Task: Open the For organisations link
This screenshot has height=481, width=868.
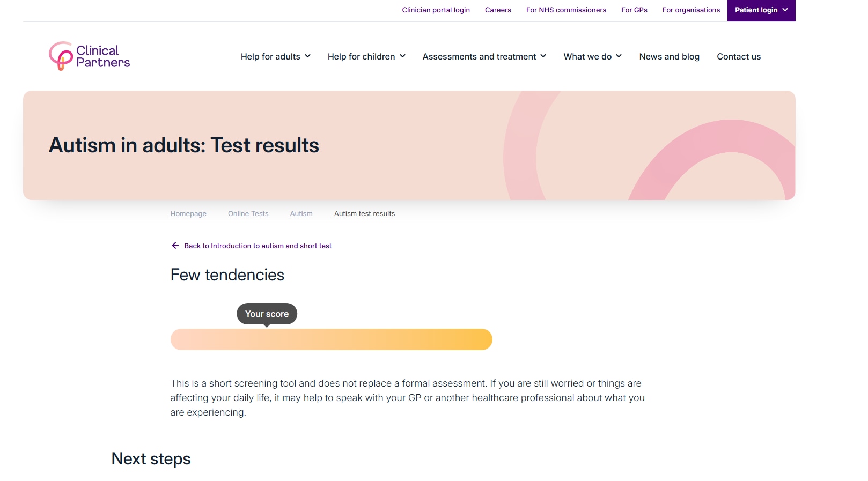Action: click(691, 10)
